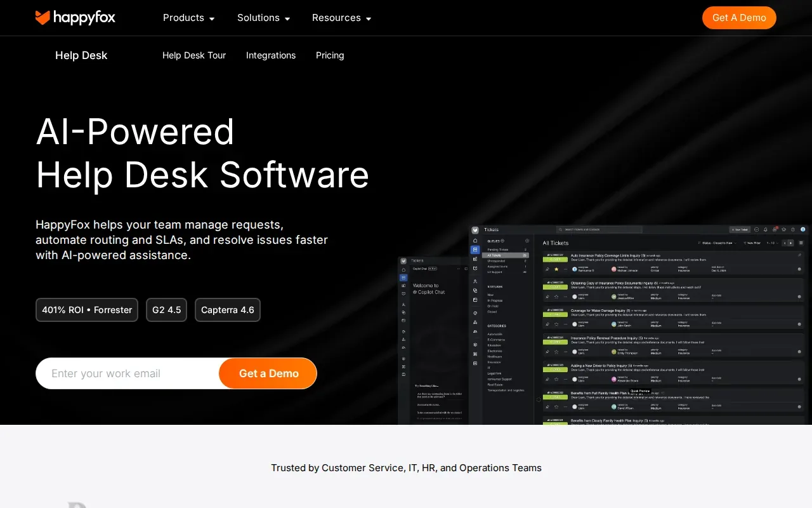Open the Copilot Chat screenshot panel

pyautogui.click(x=433, y=340)
